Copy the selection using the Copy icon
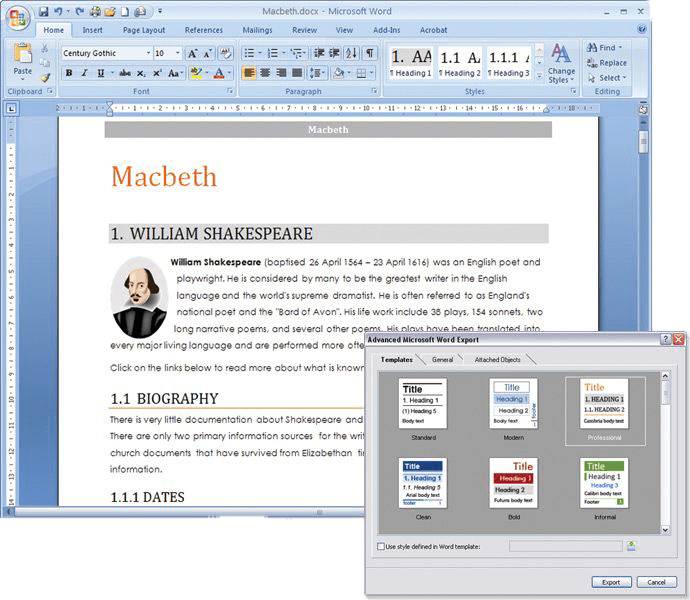Screen dimensions: 690x600 (44, 63)
